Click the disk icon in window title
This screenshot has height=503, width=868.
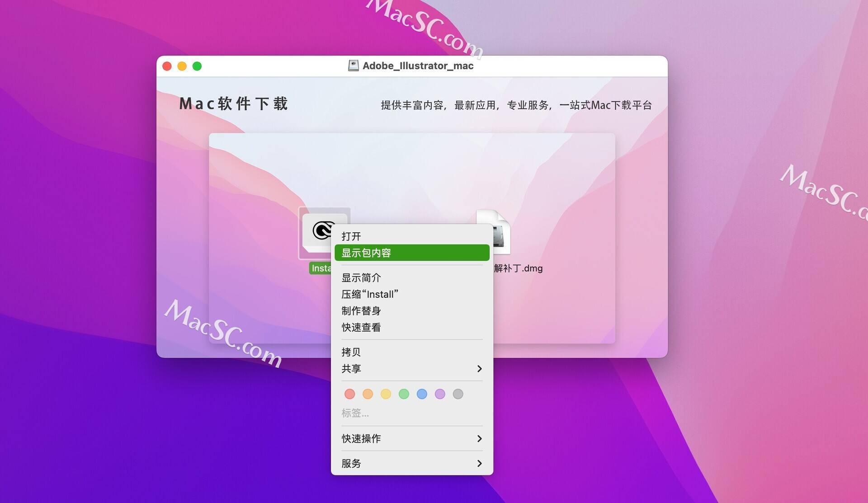[353, 66]
